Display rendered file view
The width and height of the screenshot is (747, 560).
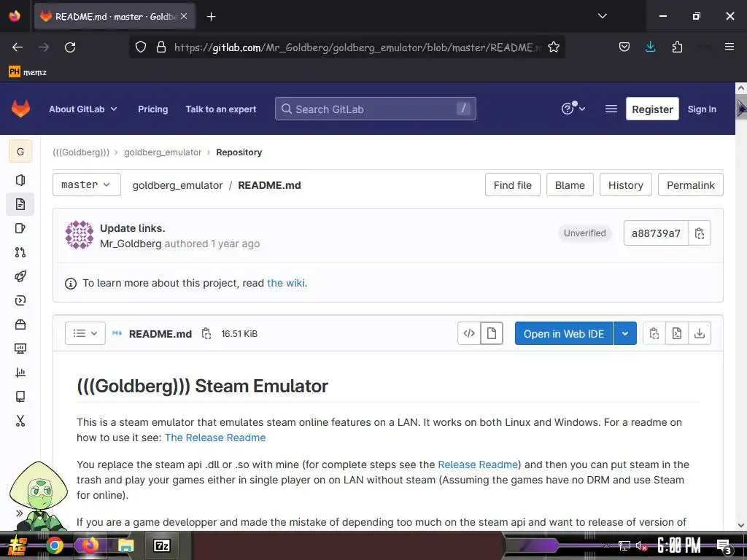(x=492, y=333)
